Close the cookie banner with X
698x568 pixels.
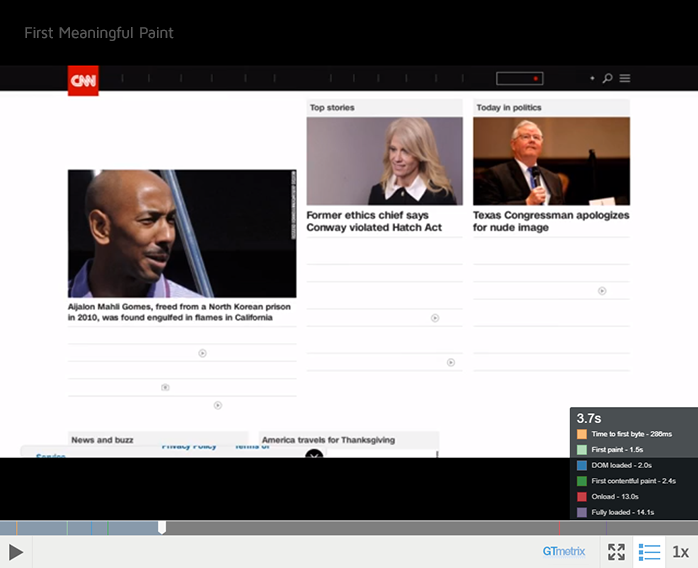click(314, 454)
